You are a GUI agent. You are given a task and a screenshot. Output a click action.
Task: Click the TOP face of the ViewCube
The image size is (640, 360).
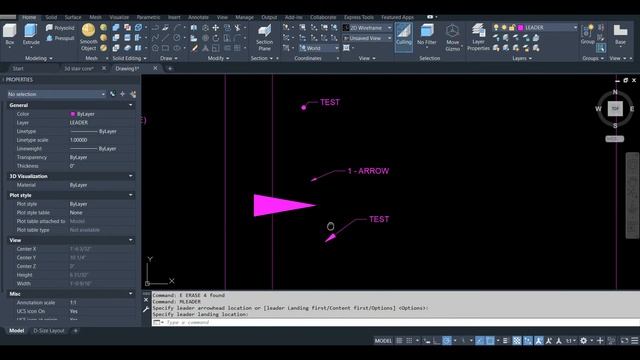pos(615,109)
